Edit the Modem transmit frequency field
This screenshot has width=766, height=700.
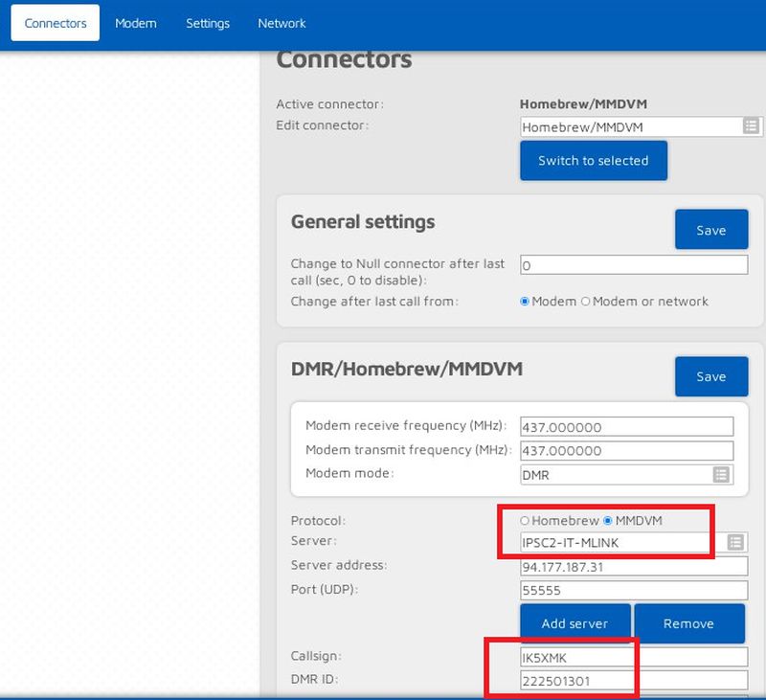(627, 450)
